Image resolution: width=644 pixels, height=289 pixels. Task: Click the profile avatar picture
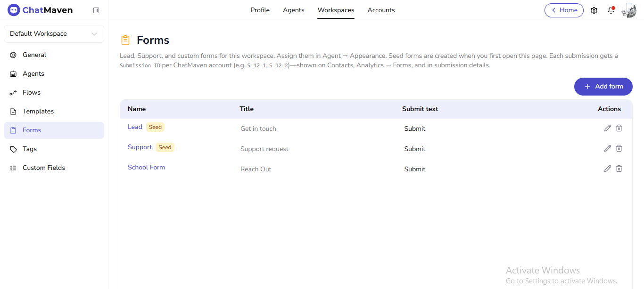[628, 10]
